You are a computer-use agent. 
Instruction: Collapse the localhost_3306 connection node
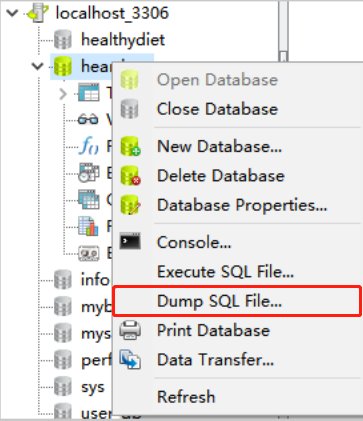point(12,13)
